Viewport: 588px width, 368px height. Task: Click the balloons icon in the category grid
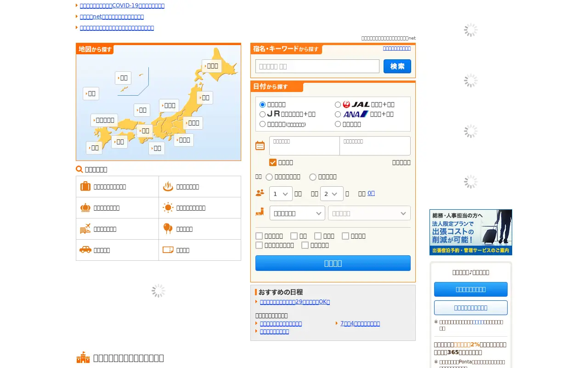[x=168, y=229]
